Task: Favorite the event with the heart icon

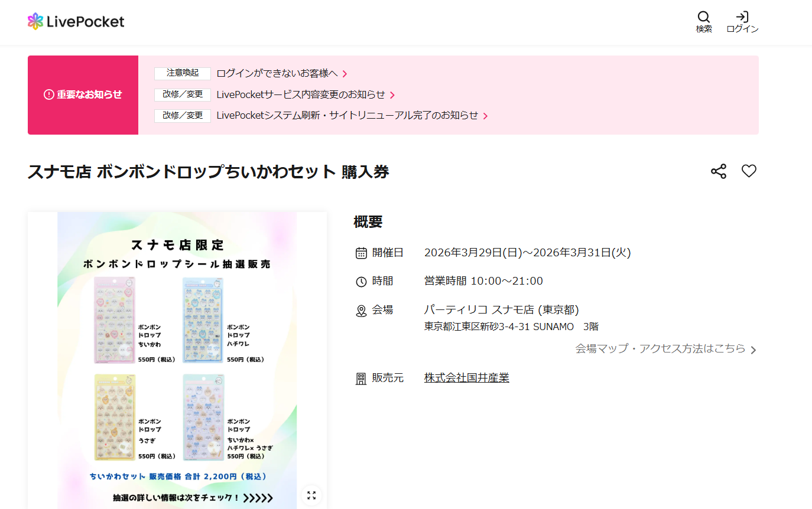Action: 749,171
